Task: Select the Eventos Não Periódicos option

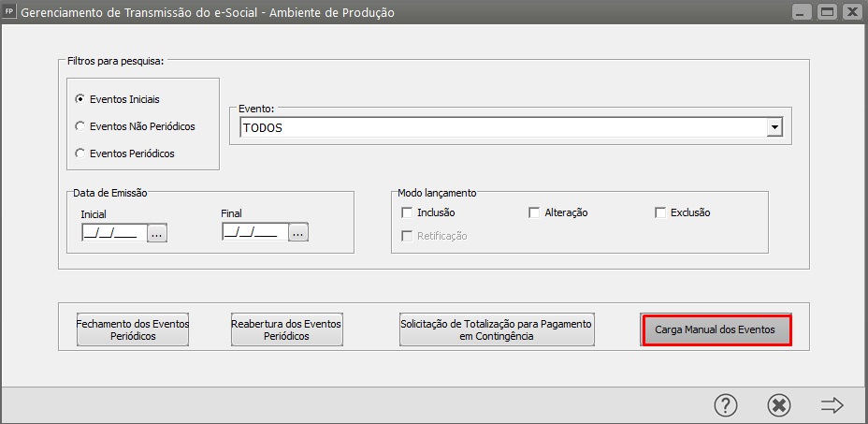Action: tap(80, 125)
